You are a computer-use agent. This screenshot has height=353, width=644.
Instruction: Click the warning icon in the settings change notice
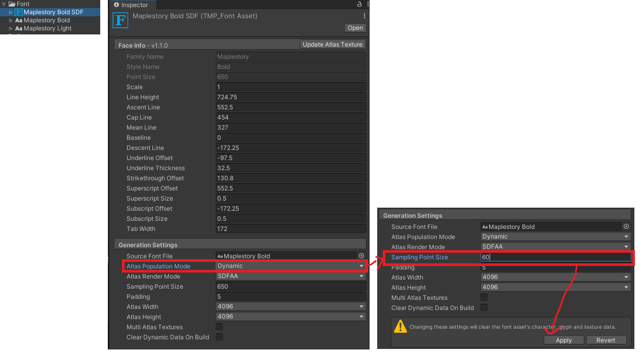(x=400, y=326)
